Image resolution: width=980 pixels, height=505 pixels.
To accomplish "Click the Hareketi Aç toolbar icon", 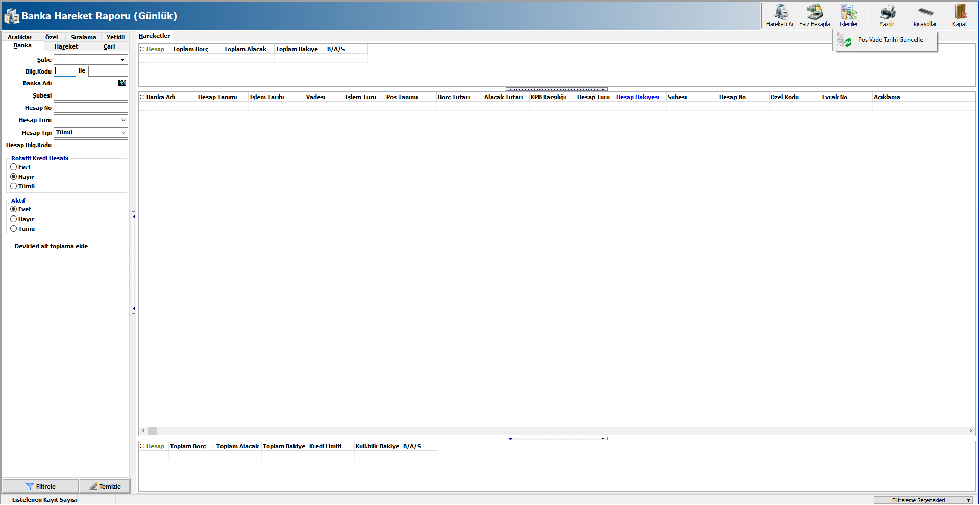I will (780, 12).
